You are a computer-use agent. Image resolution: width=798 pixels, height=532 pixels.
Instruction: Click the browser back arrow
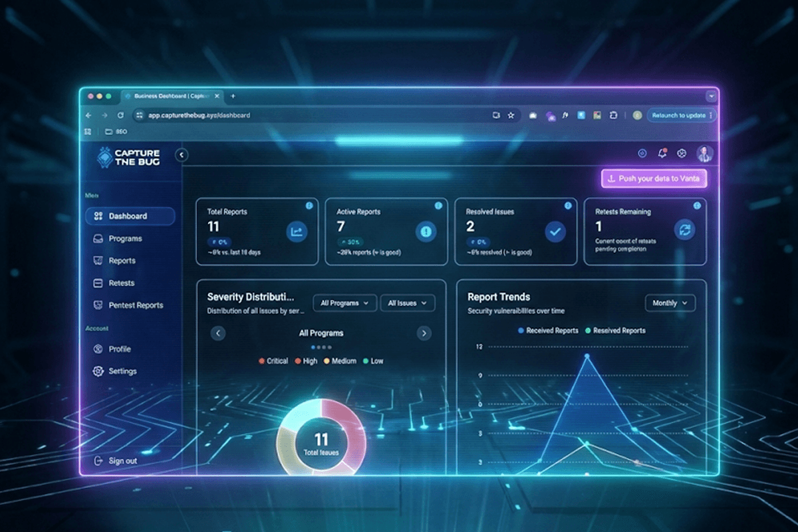click(88, 115)
